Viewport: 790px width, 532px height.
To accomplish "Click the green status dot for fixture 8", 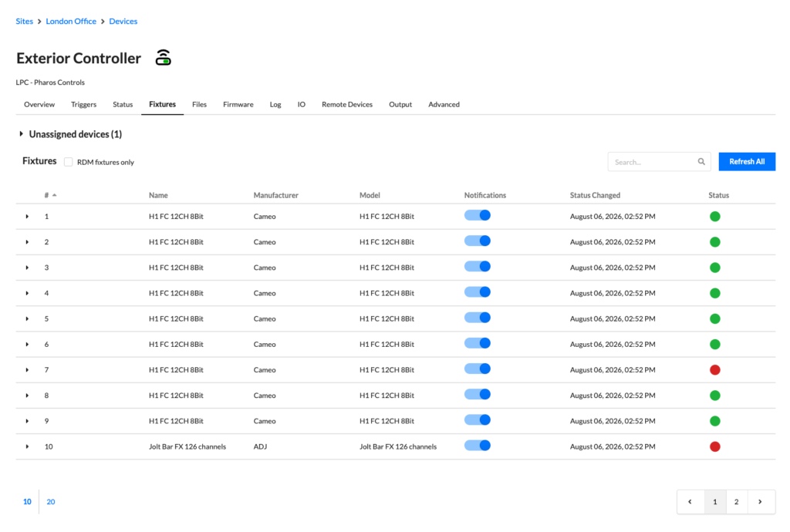I will coord(714,396).
